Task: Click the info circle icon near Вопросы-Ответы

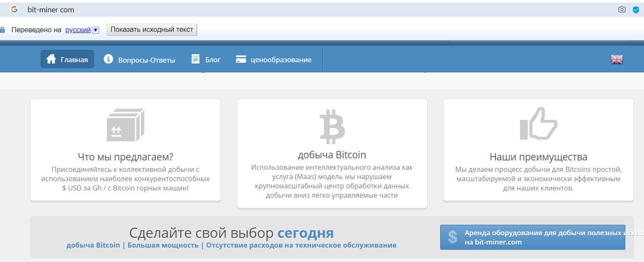Action: click(x=108, y=59)
